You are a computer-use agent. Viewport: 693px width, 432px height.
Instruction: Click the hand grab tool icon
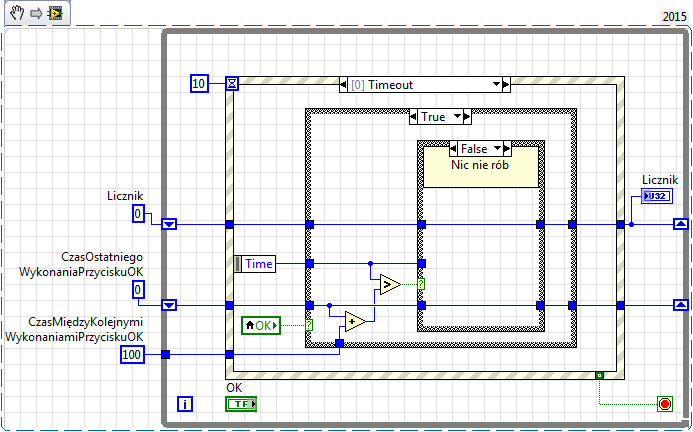click(17, 13)
